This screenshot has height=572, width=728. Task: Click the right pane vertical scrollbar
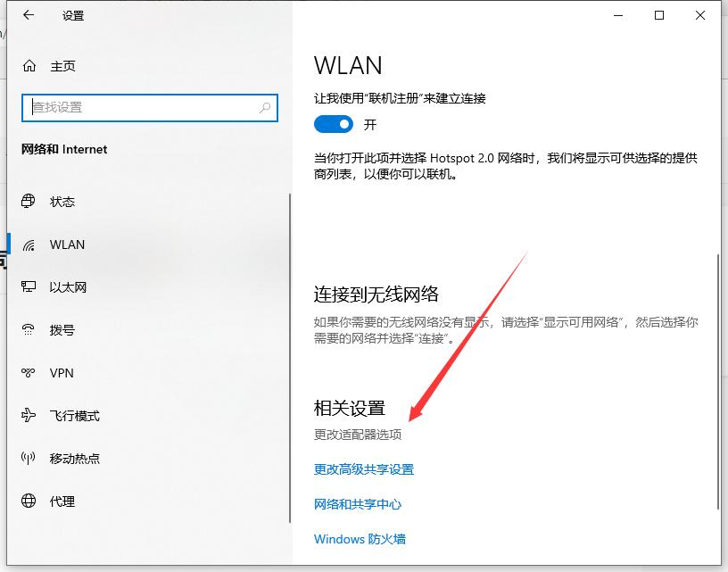tap(718, 381)
